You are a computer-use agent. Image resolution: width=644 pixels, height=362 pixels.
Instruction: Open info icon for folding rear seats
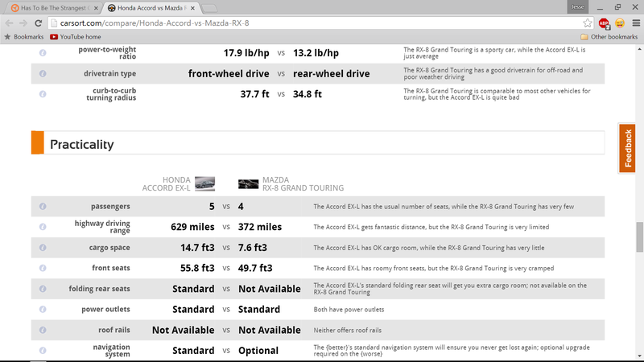click(x=43, y=289)
